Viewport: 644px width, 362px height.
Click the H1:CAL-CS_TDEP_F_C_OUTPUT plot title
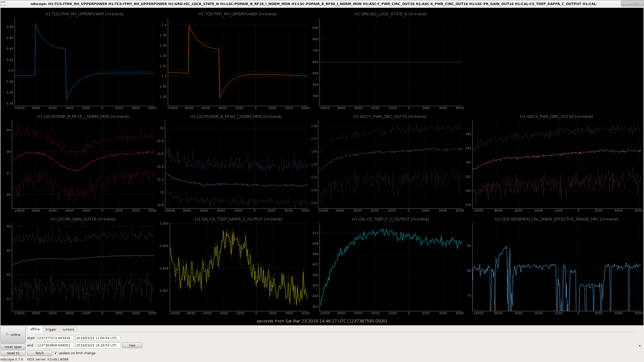tap(390, 219)
